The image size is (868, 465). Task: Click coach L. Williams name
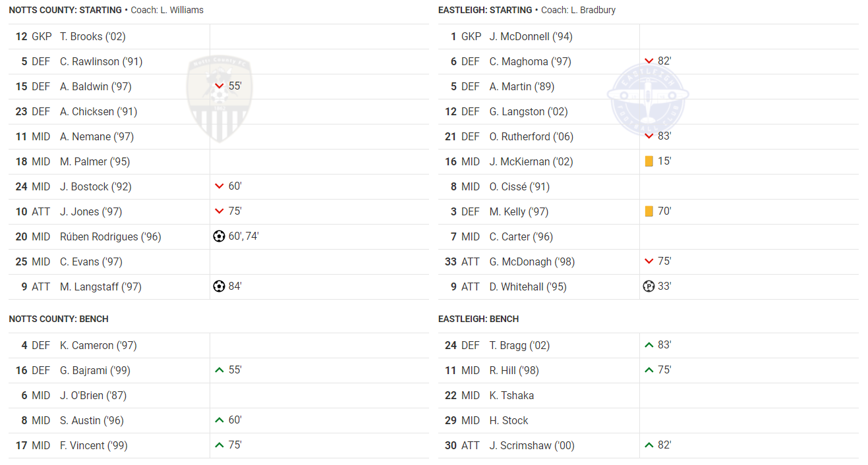pos(181,10)
